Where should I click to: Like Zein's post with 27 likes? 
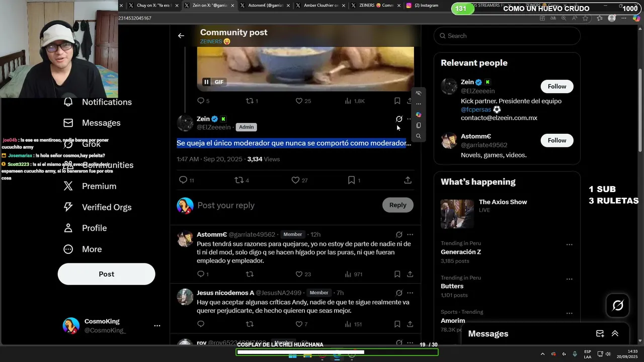[x=299, y=180]
